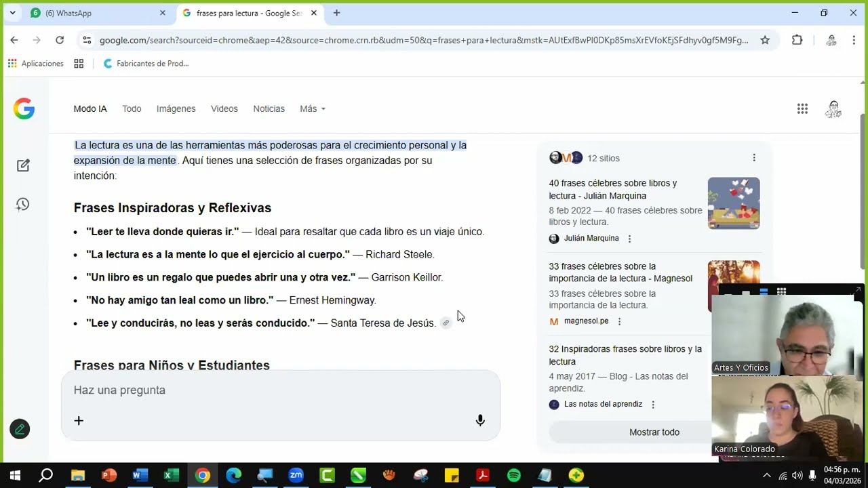The height and width of the screenshot is (488, 868).
Task: Go back to the previous page
Action: point(14,40)
